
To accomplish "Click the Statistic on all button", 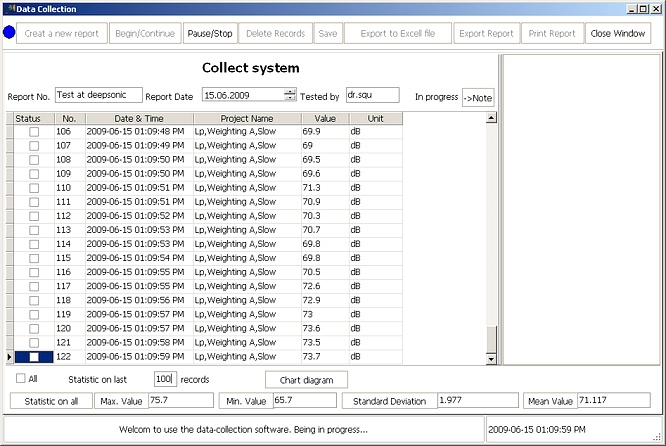I will coord(49,401).
